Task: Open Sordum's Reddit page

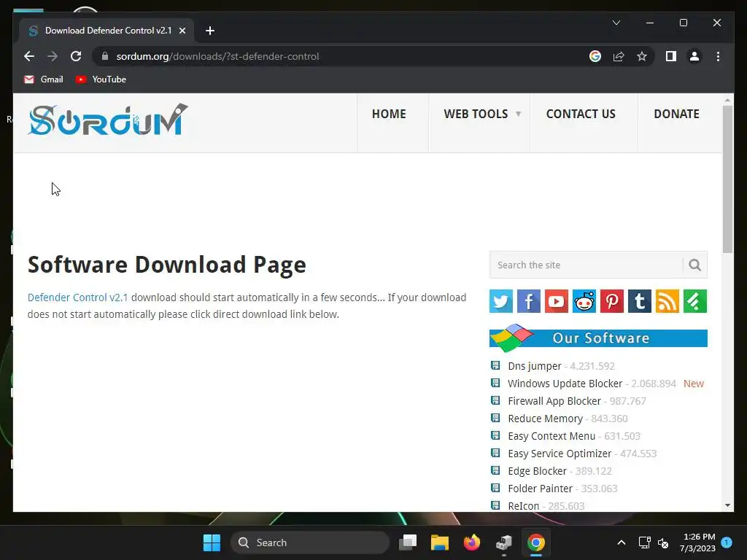Action: [x=584, y=301]
